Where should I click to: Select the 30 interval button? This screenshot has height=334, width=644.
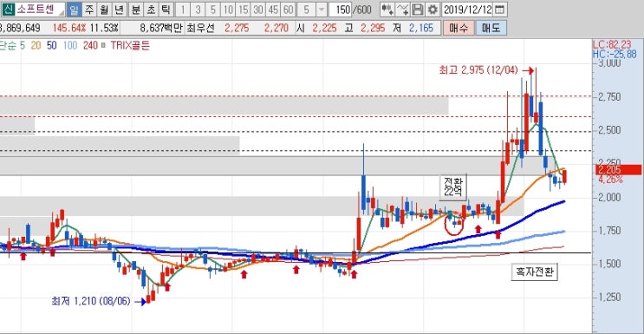(x=258, y=9)
